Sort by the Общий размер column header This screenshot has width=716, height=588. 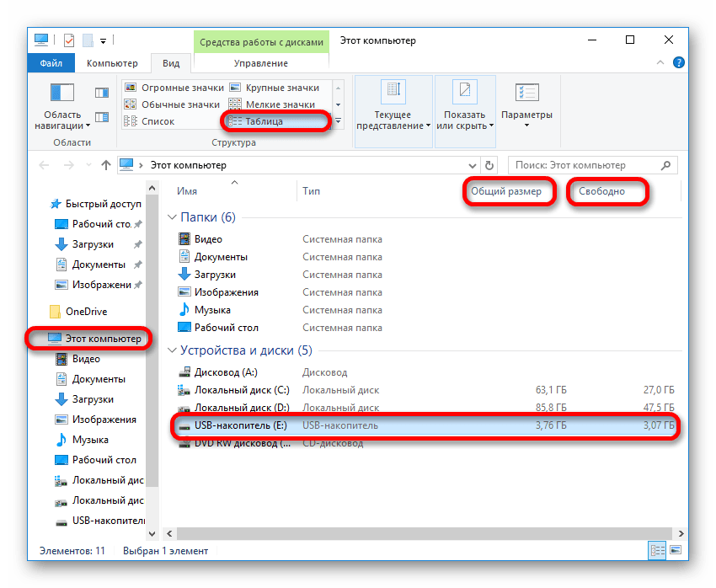(x=506, y=192)
